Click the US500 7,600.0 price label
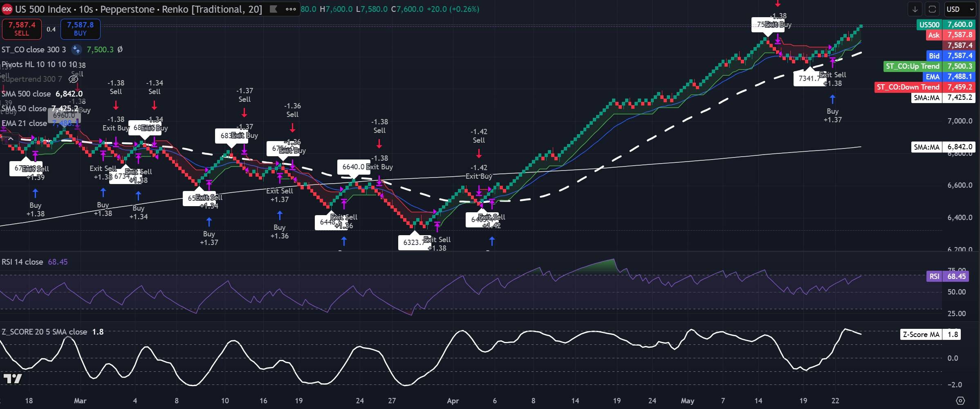This screenshot has height=409, width=980. [946, 25]
